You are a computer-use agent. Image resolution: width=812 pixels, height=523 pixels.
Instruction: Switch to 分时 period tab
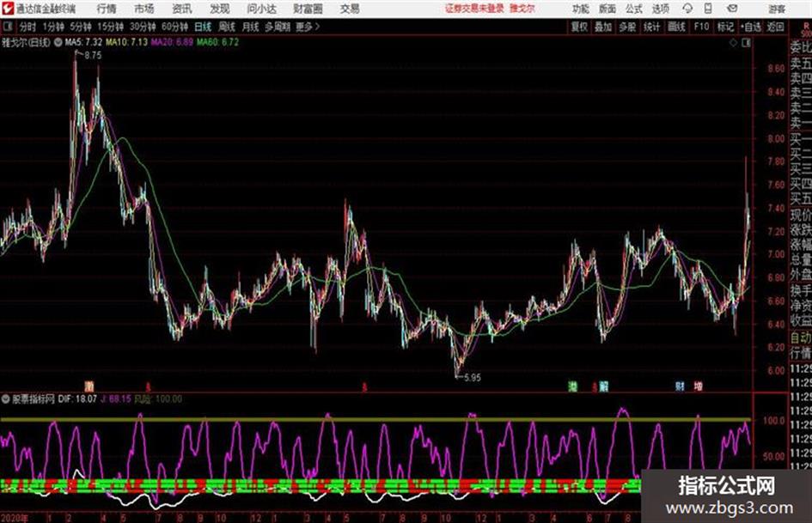click(28, 27)
